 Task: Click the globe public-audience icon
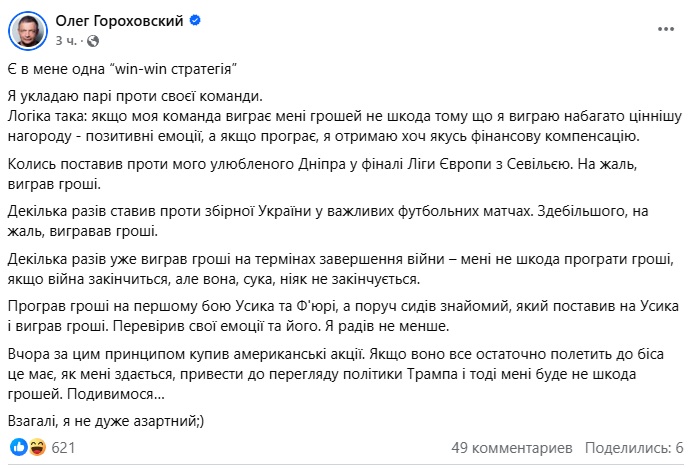(93, 41)
